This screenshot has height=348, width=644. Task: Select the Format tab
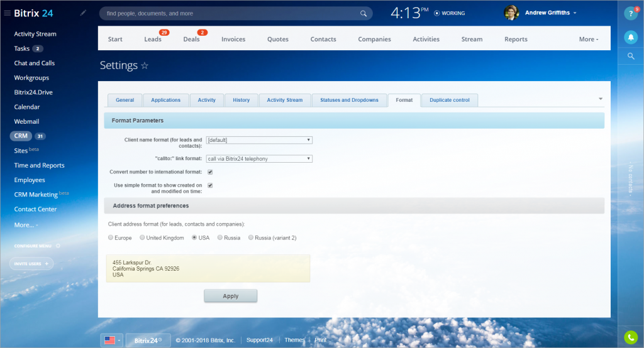pyautogui.click(x=404, y=100)
